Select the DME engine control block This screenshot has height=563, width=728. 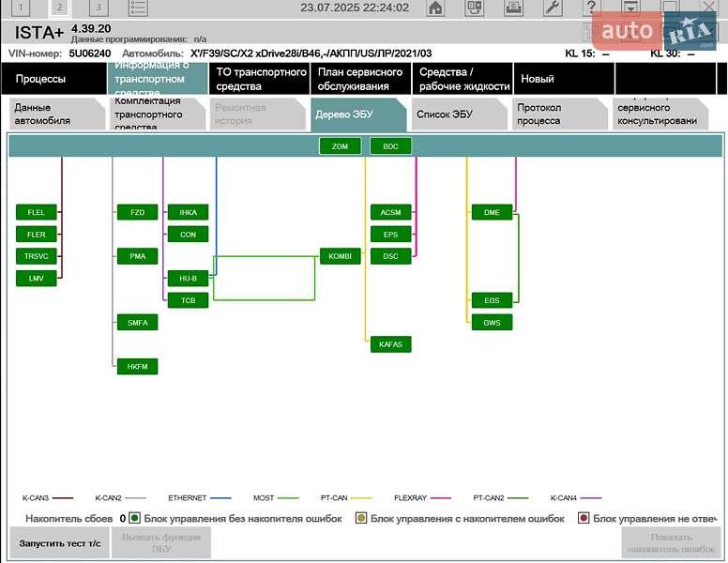click(x=492, y=213)
